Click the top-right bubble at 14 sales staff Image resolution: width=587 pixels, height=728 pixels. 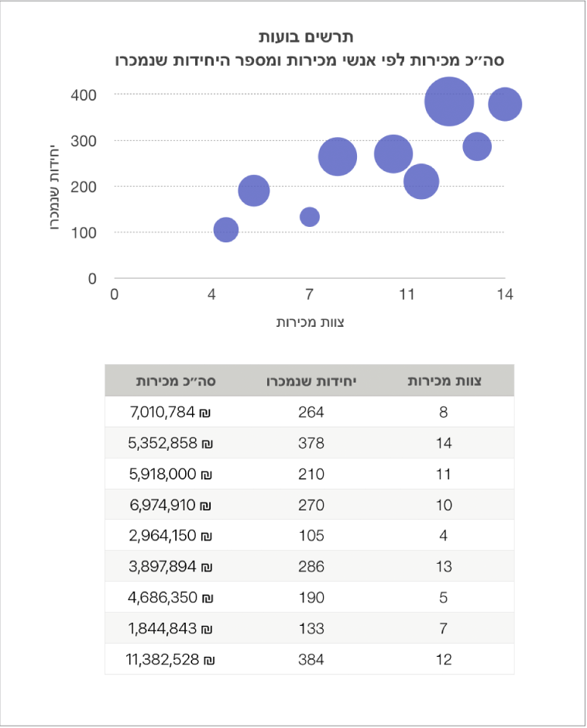click(x=505, y=104)
